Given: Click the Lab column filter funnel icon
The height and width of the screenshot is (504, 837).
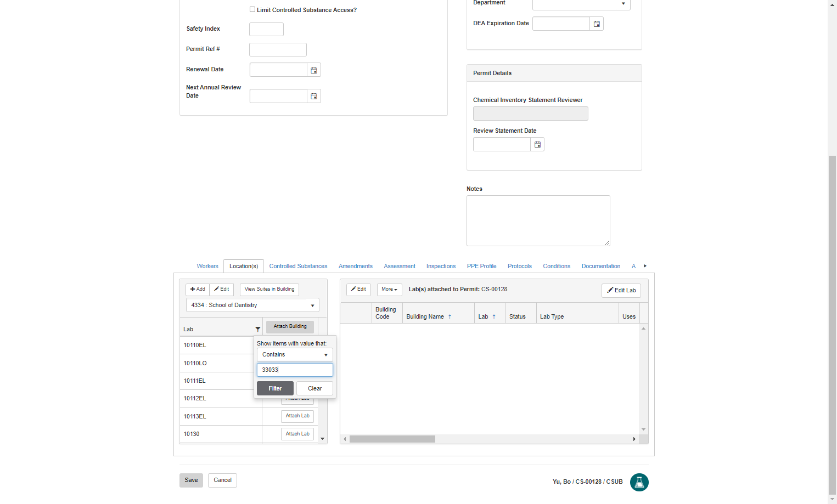Looking at the screenshot, I should tap(258, 329).
